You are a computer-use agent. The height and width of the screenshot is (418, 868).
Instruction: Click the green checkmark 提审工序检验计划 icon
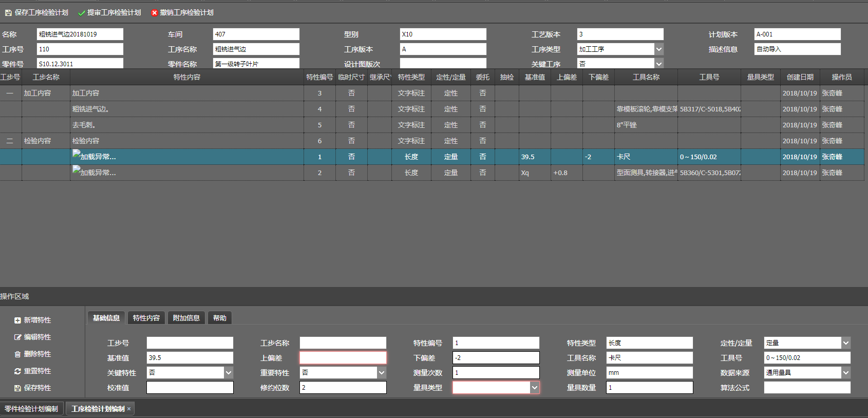point(82,13)
